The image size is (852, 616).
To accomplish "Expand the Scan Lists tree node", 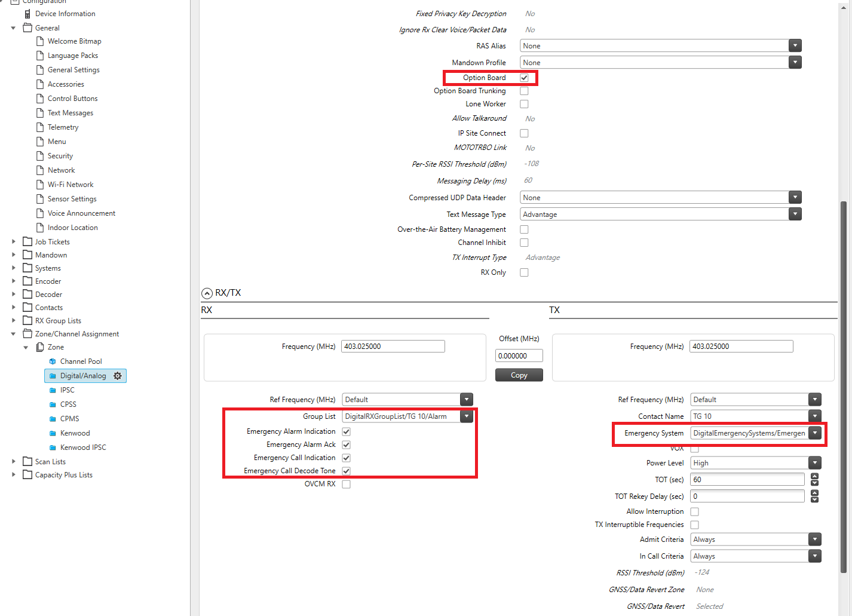I will click(x=14, y=461).
